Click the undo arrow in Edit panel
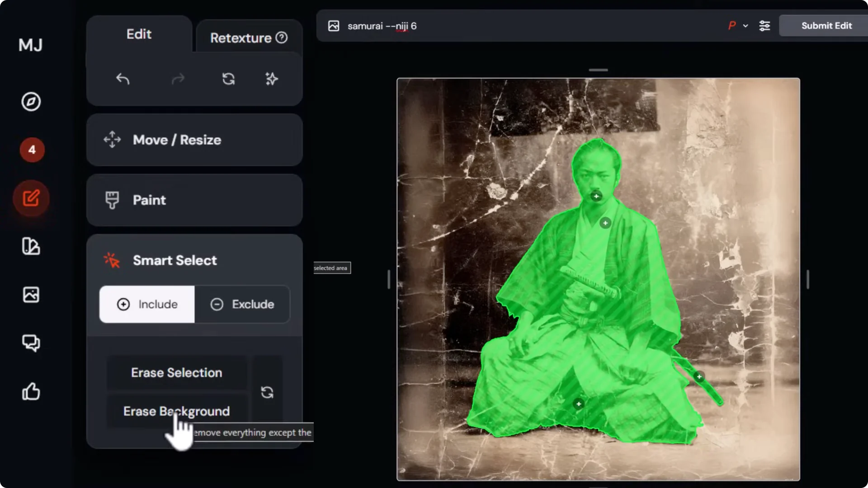 click(x=123, y=79)
